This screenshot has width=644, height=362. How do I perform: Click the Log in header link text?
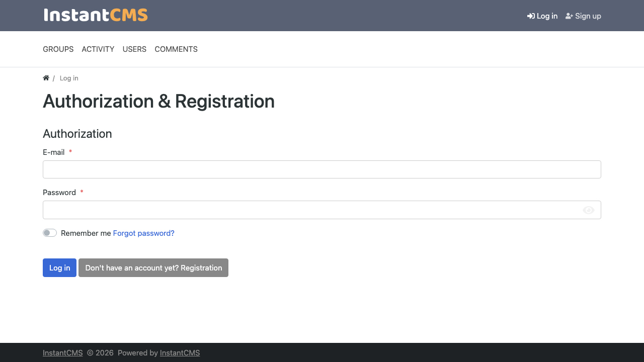547,16
